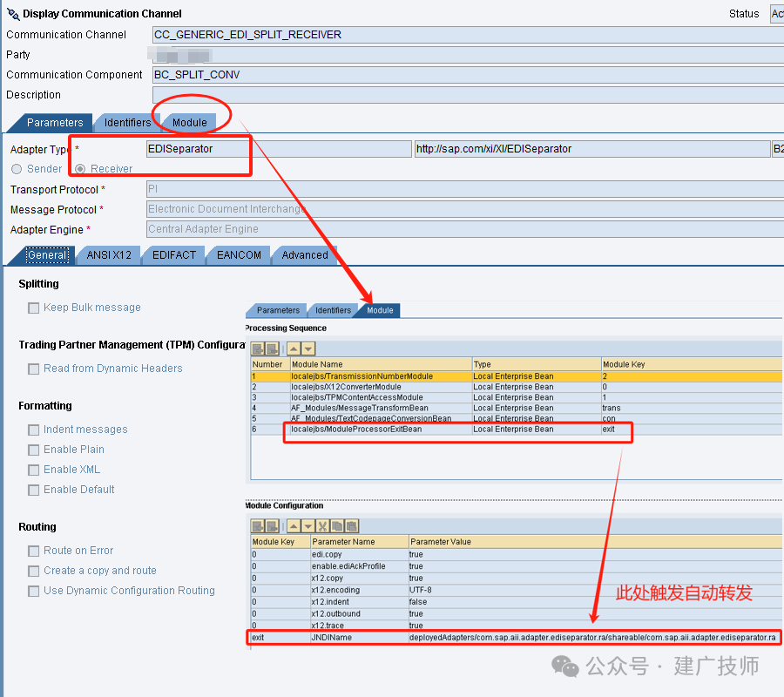
Task: Switch to the ANSI X12 tab
Action: [109, 255]
